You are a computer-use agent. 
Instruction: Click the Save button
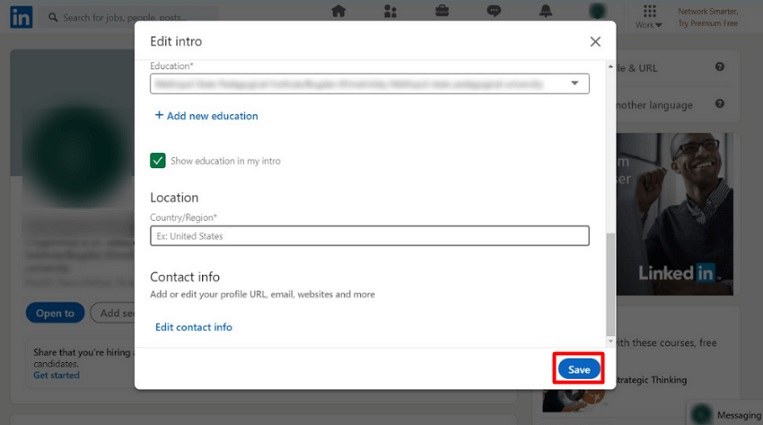coord(579,370)
